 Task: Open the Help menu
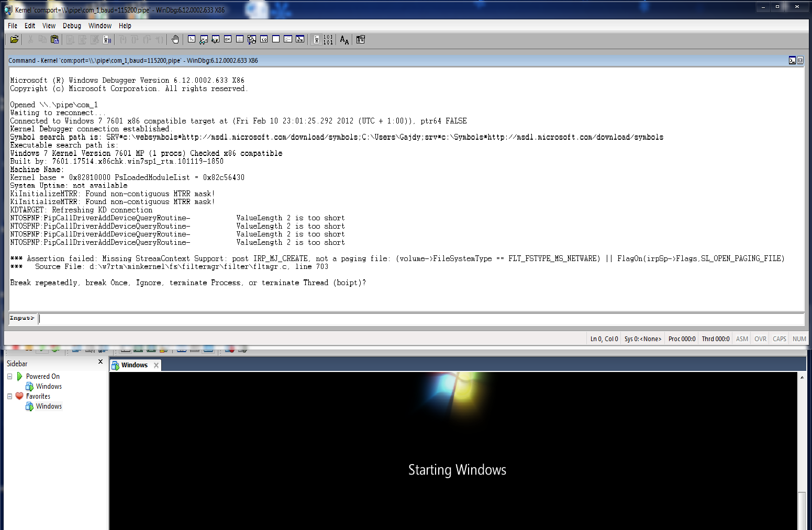[125, 26]
